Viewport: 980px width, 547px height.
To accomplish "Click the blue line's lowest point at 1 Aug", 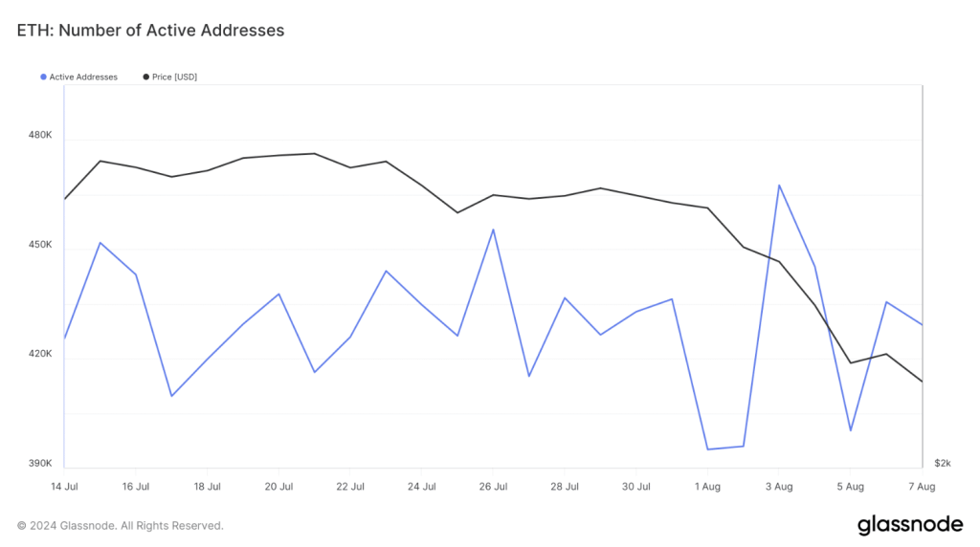I will pyautogui.click(x=707, y=449).
